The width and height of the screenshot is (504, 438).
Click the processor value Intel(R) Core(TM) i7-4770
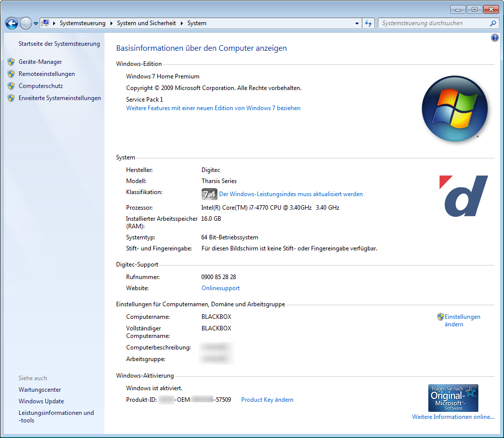click(270, 208)
